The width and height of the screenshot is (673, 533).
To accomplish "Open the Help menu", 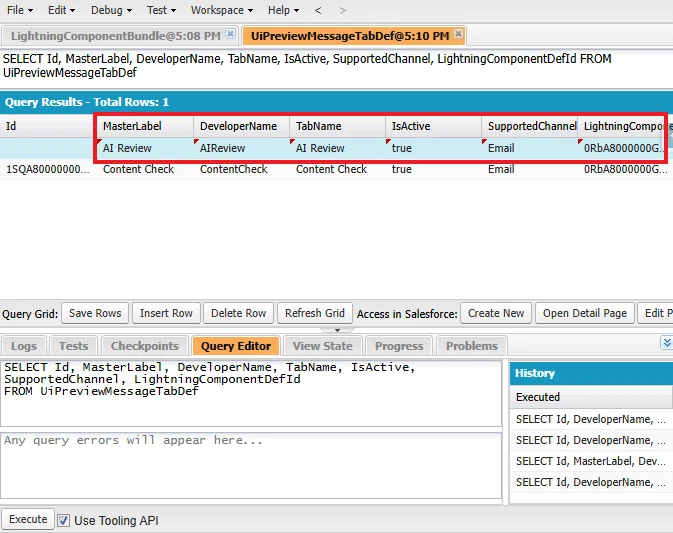I will pos(283,10).
